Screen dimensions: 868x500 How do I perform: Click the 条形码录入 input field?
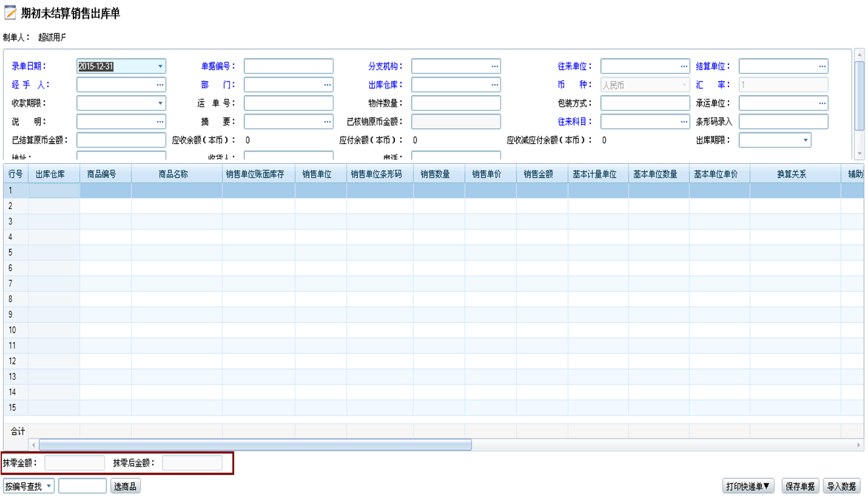783,121
